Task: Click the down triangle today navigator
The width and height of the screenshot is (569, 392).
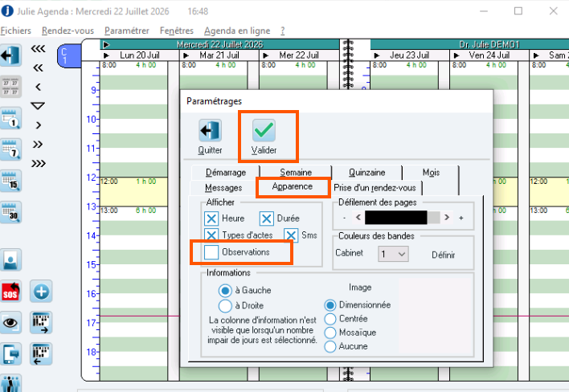Action: [x=38, y=106]
